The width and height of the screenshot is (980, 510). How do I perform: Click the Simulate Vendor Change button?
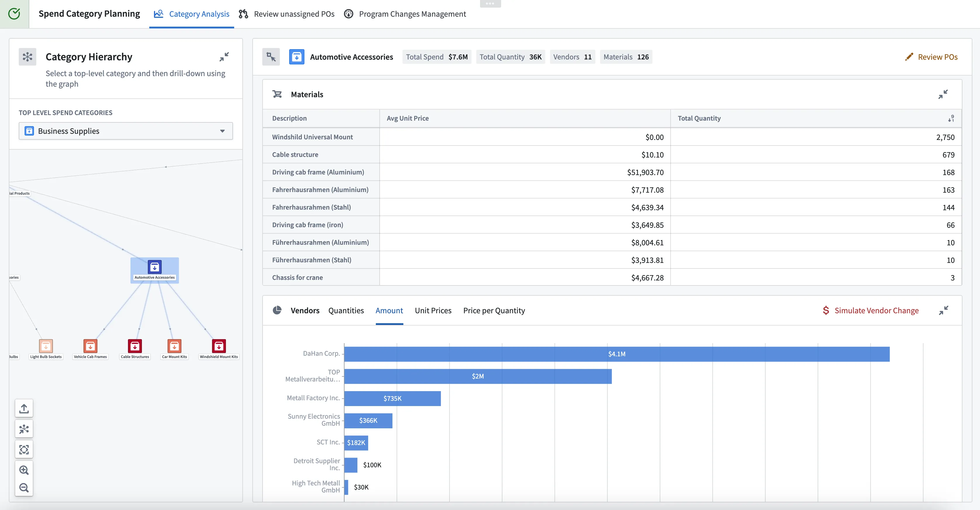click(x=871, y=311)
